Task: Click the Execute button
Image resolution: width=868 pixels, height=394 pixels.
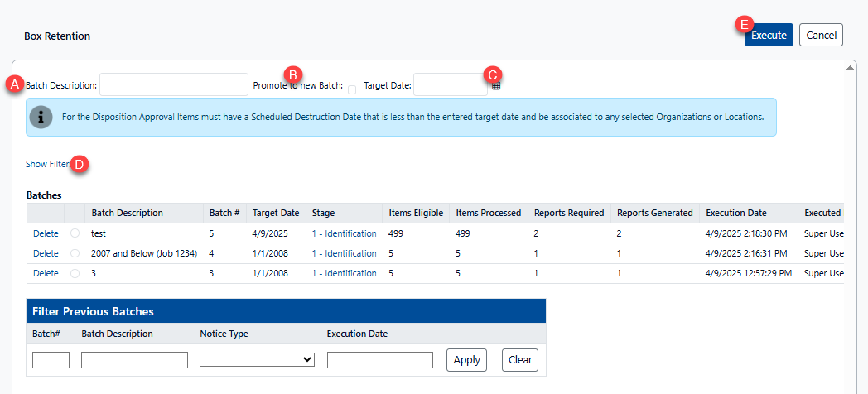Action: point(769,36)
